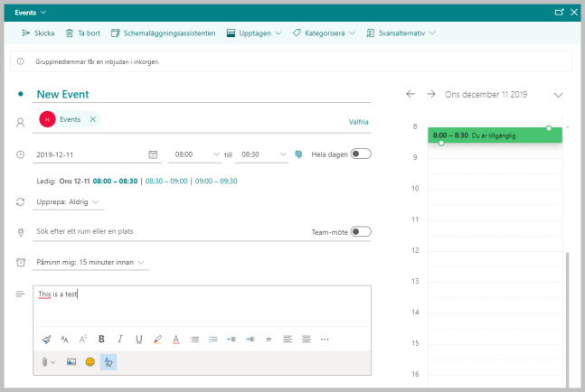Viewport: 585px width, 392px height.
Task: Insert a picture inline
Action: pos(71,361)
